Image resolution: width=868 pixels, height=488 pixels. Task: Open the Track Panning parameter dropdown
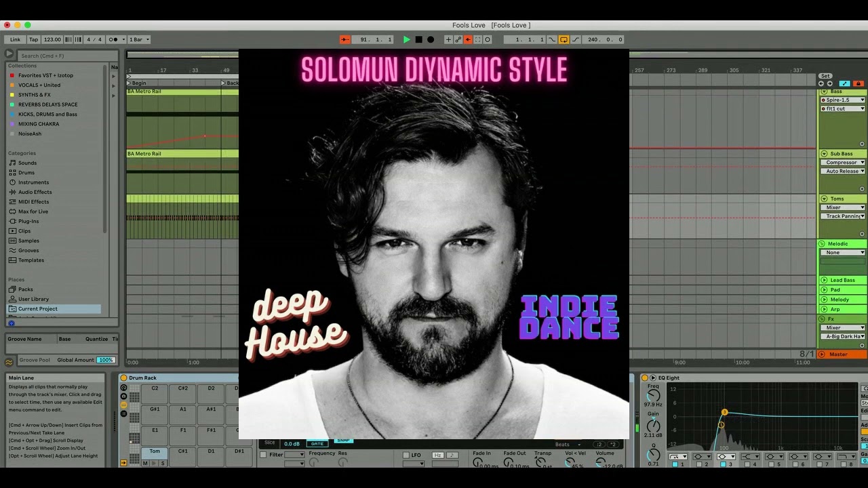pyautogui.click(x=843, y=216)
